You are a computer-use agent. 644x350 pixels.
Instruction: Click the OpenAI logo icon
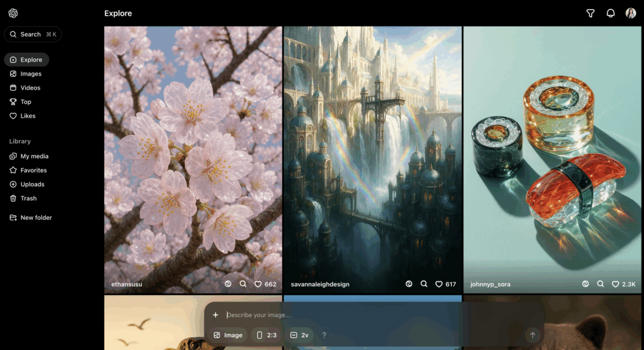click(x=13, y=13)
